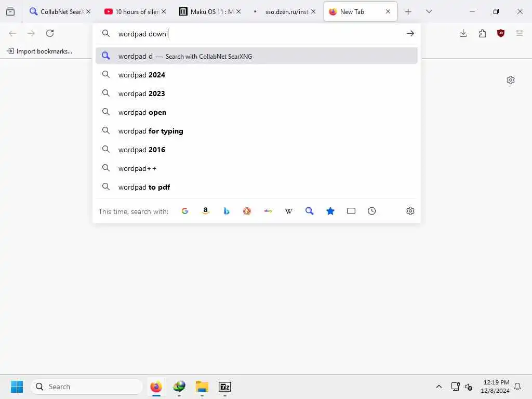Open 7-Zip from the taskbar

coord(225,387)
